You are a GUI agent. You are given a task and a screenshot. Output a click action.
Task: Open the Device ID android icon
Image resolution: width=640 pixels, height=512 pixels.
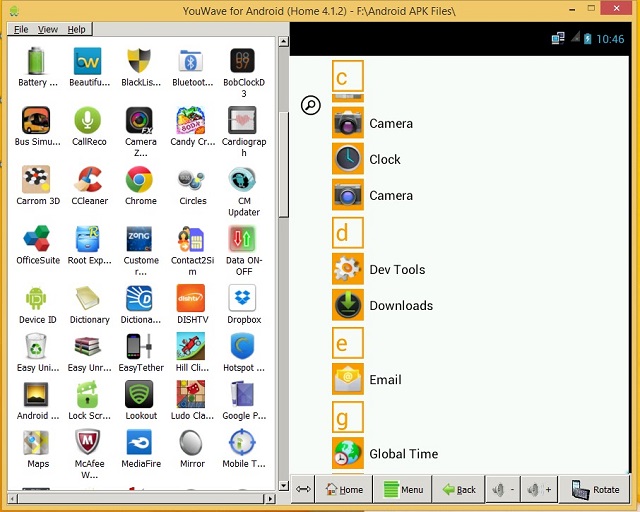pyautogui.click(x=36, y=298)
